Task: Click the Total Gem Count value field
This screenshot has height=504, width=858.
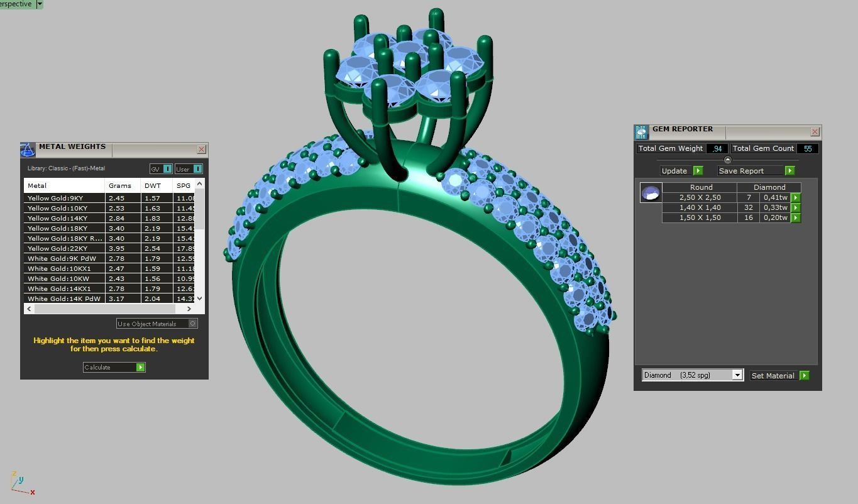Action: pos(808,148)
